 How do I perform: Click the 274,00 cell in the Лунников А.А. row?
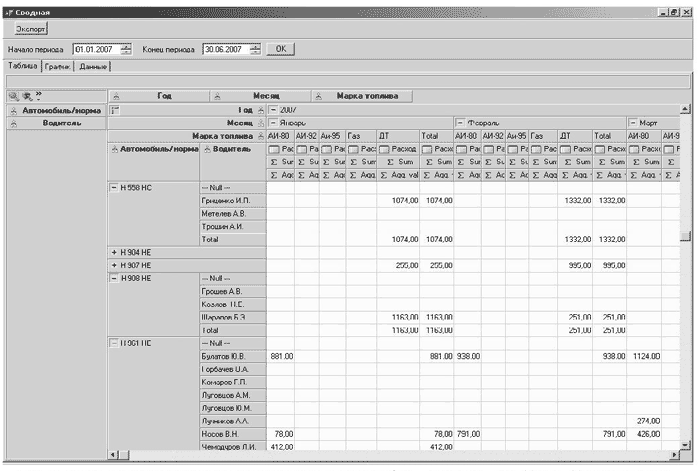tap(644, 421)
